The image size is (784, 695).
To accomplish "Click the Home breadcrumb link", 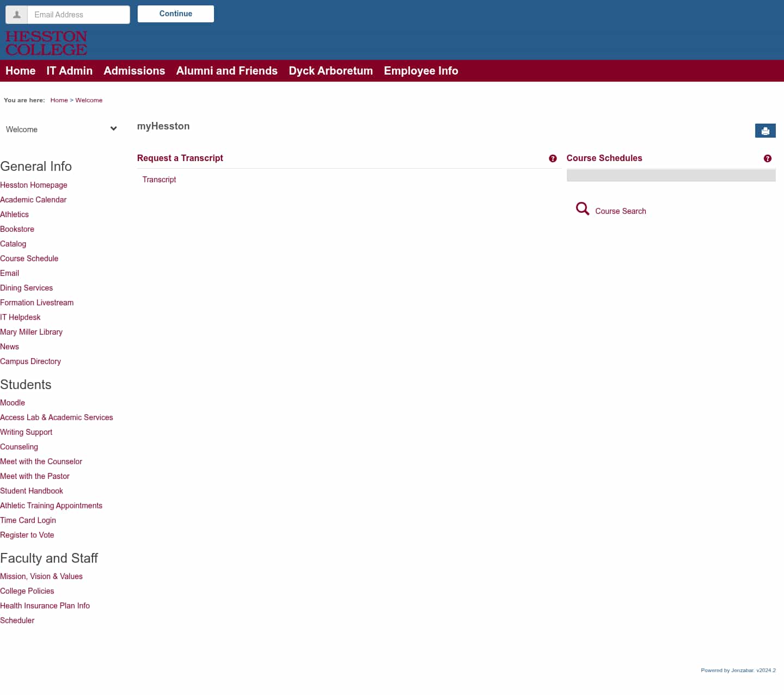I will point(59,100).
